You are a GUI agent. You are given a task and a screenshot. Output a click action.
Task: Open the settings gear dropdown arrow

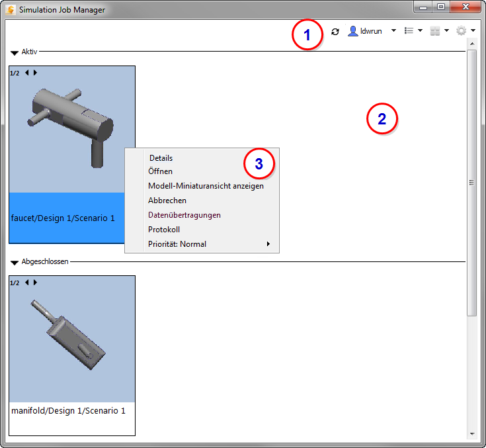(473, 30)
